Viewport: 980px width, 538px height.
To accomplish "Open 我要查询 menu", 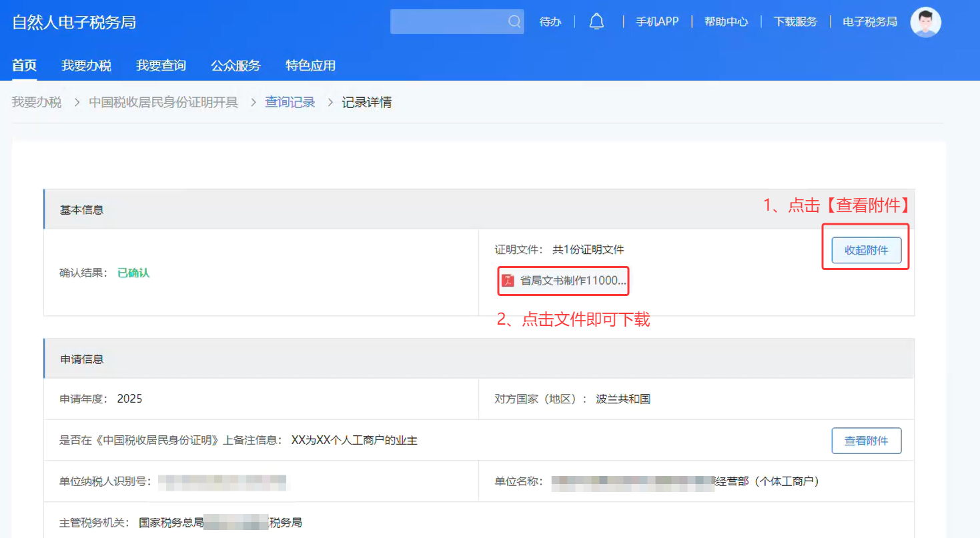I will [161, 65].
